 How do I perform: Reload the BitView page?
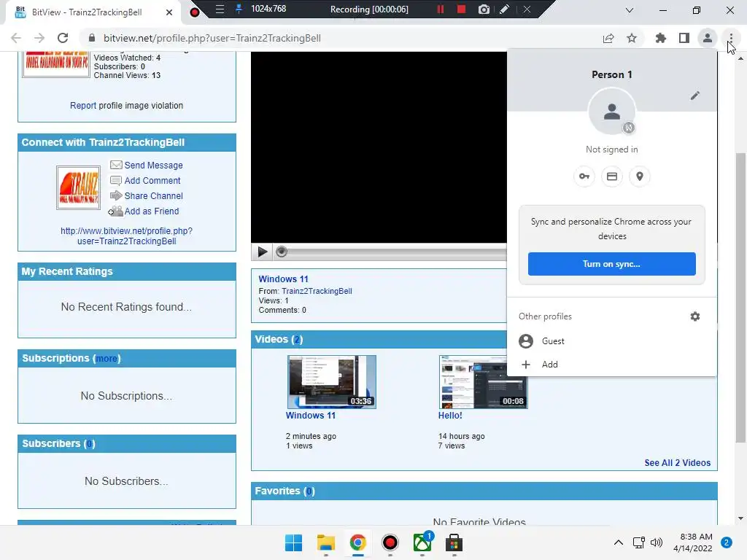pos(63,38)
